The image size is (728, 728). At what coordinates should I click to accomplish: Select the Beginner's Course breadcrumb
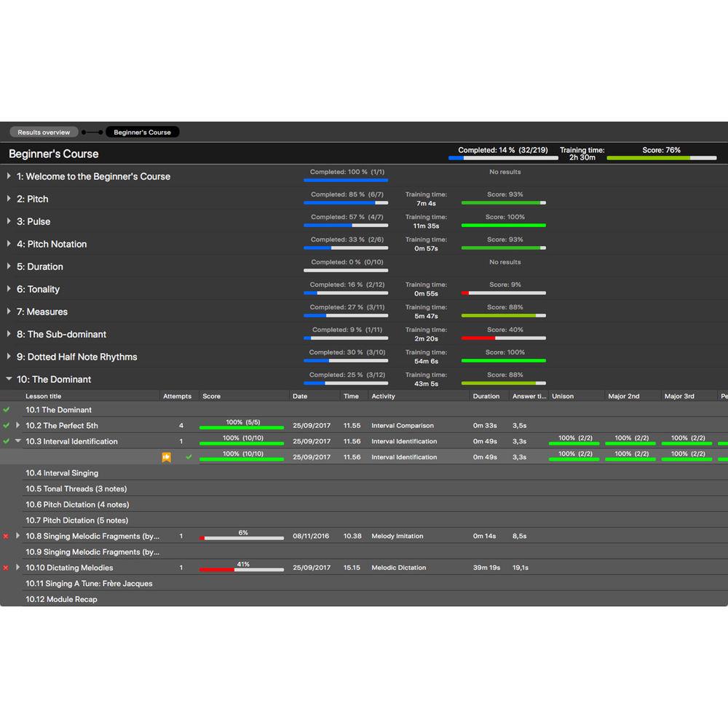pos(142,132)
